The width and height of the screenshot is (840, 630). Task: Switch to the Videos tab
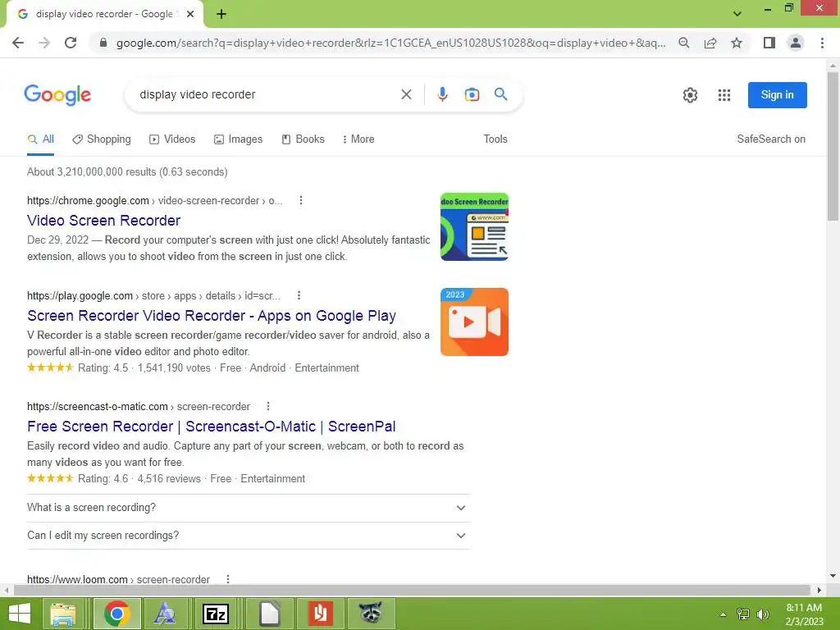pyautogui.click(x=172, y=139)
